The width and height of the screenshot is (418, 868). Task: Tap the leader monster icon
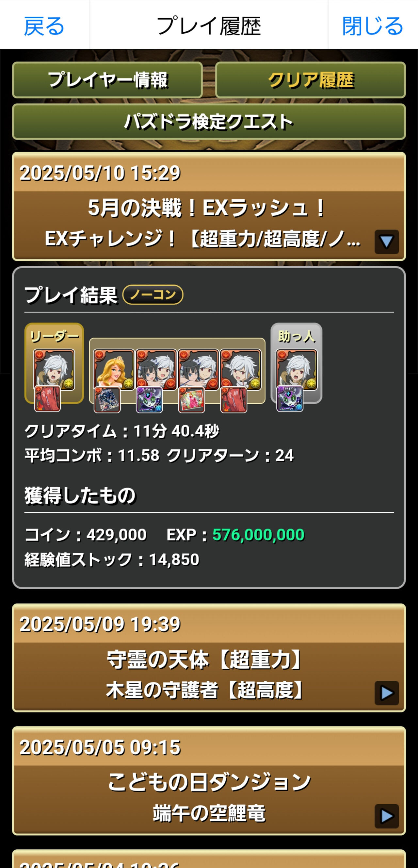pyautogui.click(x=54, y=370)
